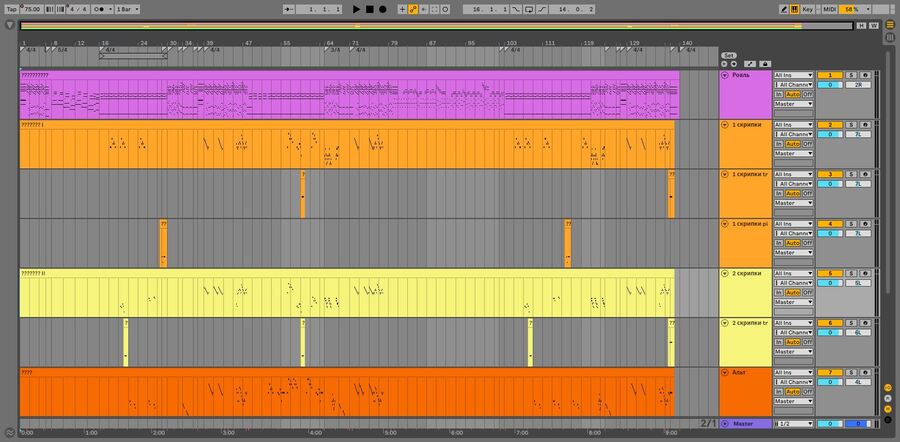Start playback with the Play button
900x442 pixels.
click(356, 9)
